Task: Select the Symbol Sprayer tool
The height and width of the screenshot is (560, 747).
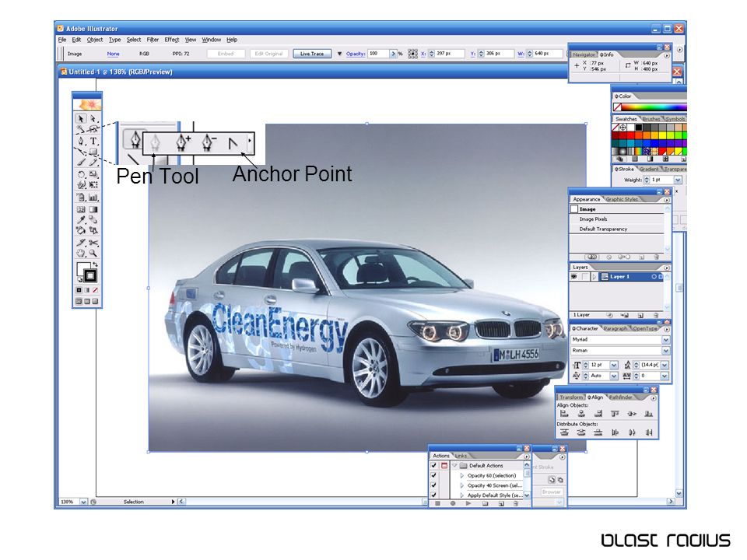Action: [81, 197]
